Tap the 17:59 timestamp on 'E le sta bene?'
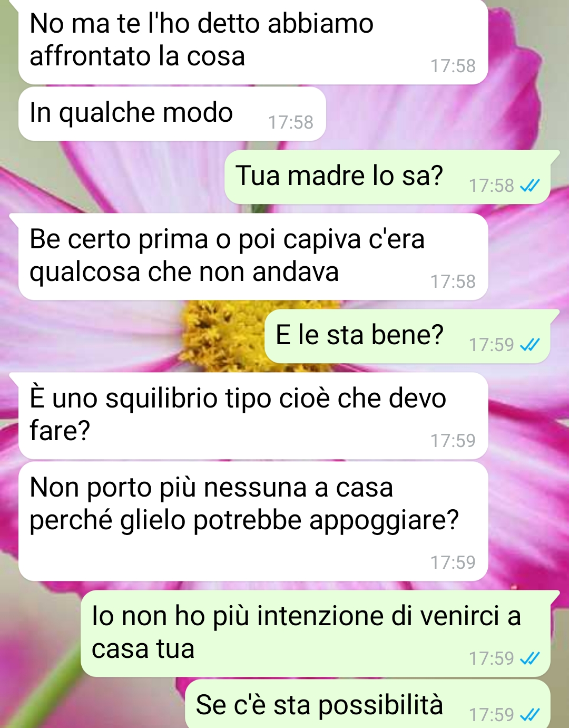Viewport: 569px width, 728px height. pyautogui.click(x=491, y=345)
